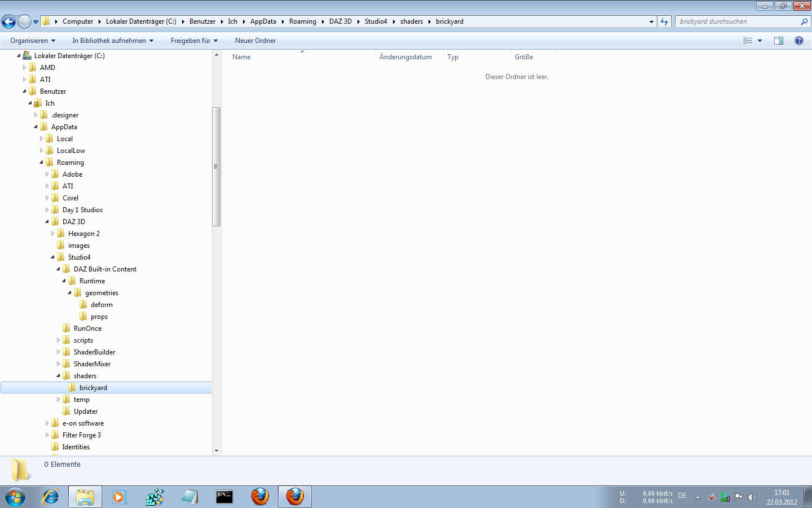Open Windows Media Player from taskbar

tap(120, 497)
